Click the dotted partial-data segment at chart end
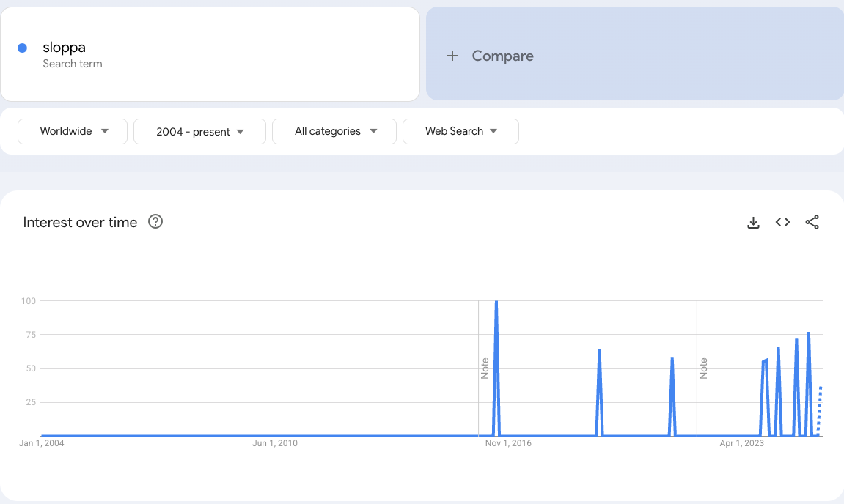This screenshot has width=844, height=504. pos(819,410)
